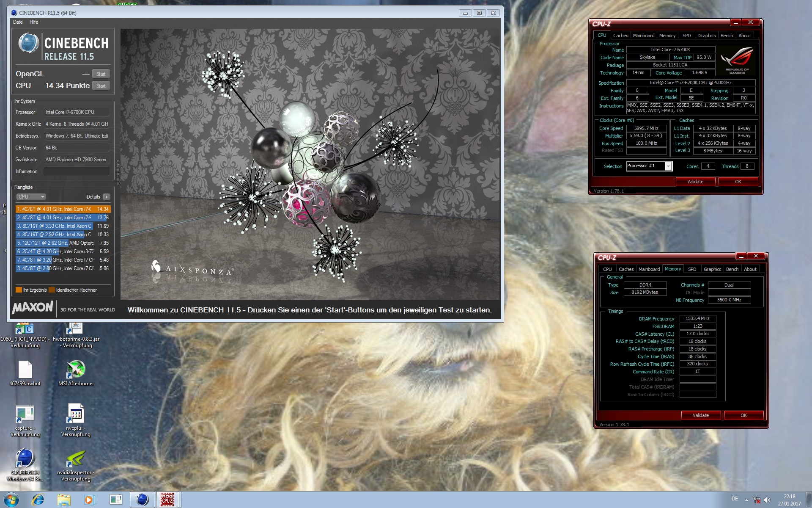
Task: Click the NB Frequency value 5500.0 MHz
Action: (x=729, y=300)
